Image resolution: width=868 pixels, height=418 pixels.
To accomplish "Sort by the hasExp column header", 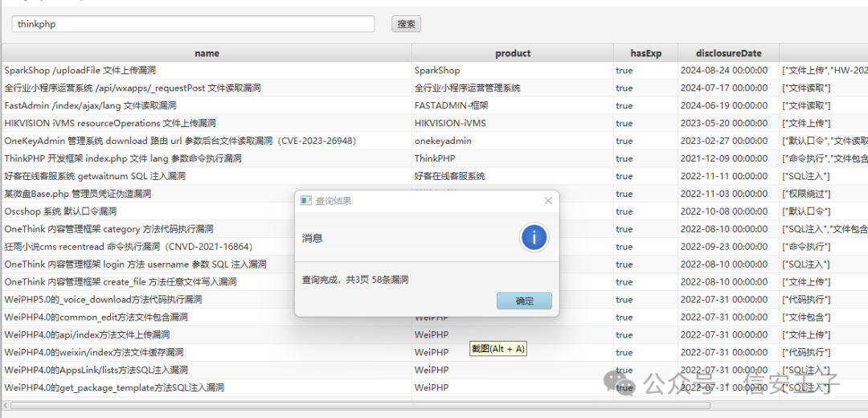I will point(646,53).
